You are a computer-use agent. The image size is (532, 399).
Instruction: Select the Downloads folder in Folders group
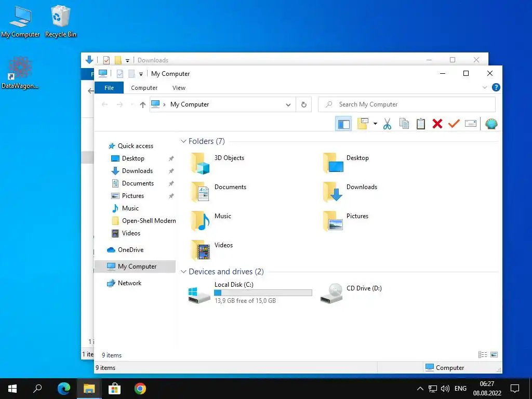pyautogui.click(x=350, y=192)
